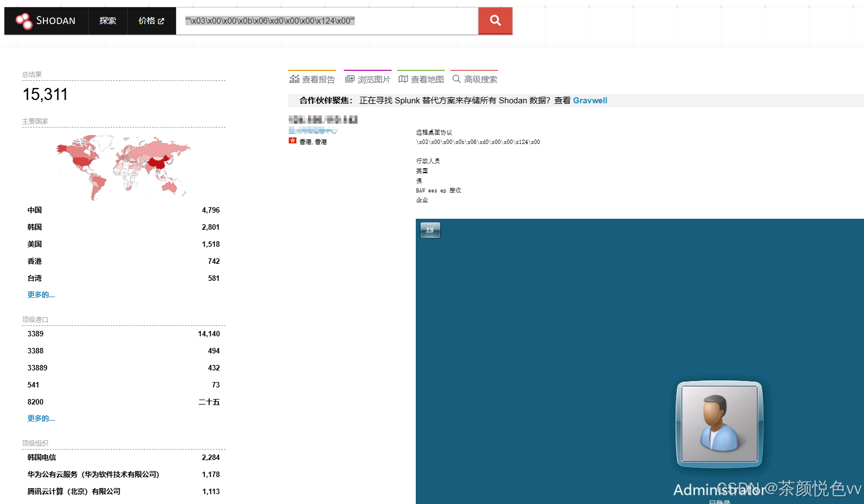Click the 14,140 count for port 3389
864x504 pixels.
click(209, 334)
